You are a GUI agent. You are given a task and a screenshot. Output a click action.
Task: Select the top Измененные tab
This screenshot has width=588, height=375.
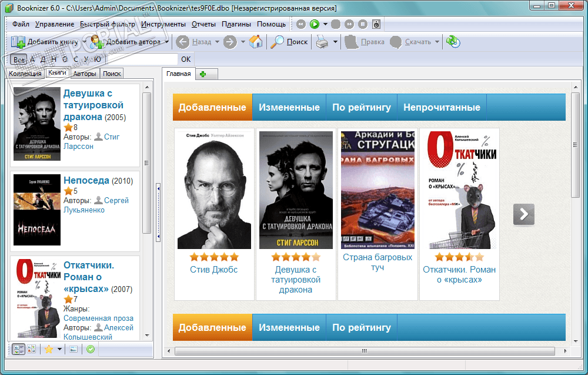(289, 107)
